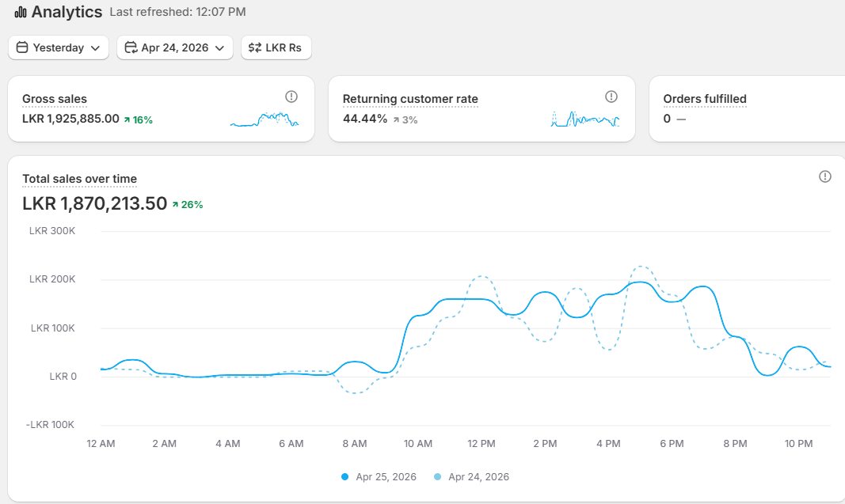Click the Returning customer rate sparkline chart

(x=585, y=119)
